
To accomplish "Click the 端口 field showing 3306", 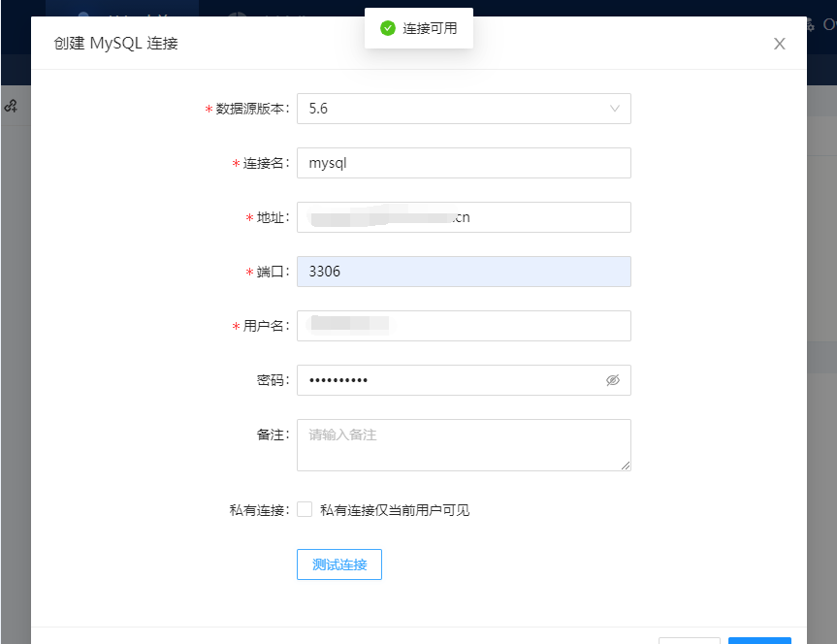I will tap(464, 272).
